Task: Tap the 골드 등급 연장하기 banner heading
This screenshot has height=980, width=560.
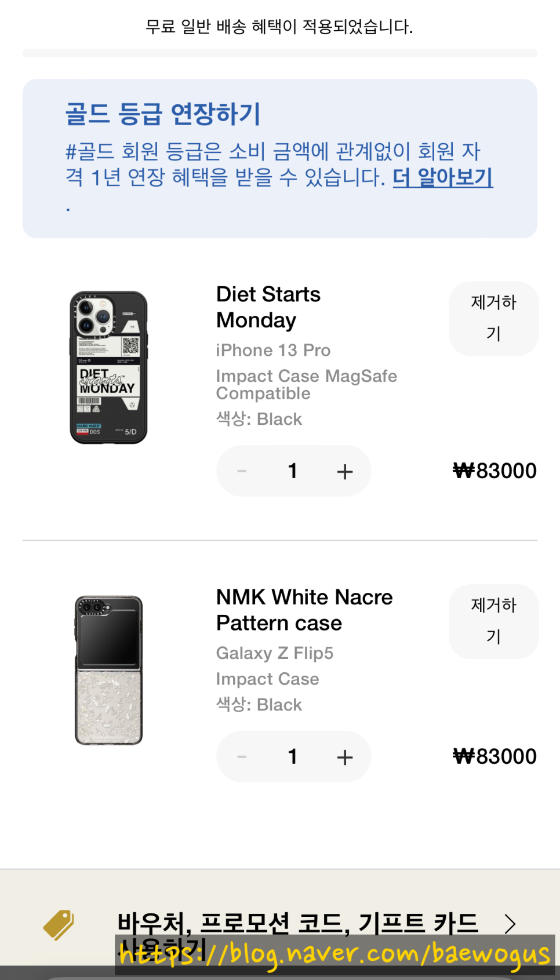Action: [x=163, y=114]
